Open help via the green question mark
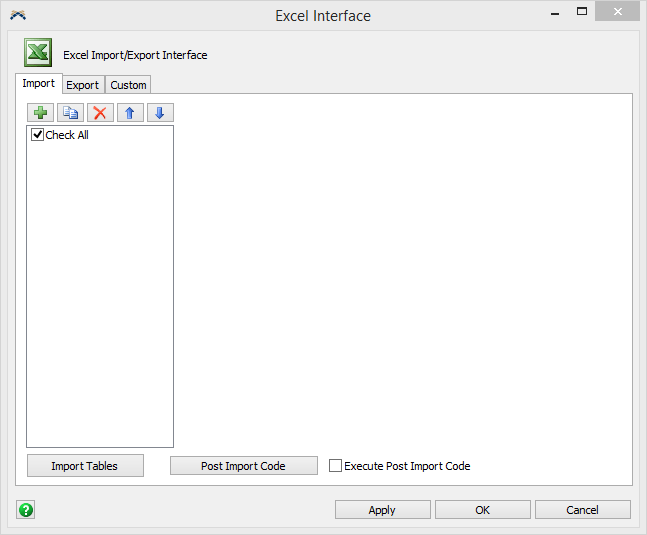 click(x=26, y=510)
